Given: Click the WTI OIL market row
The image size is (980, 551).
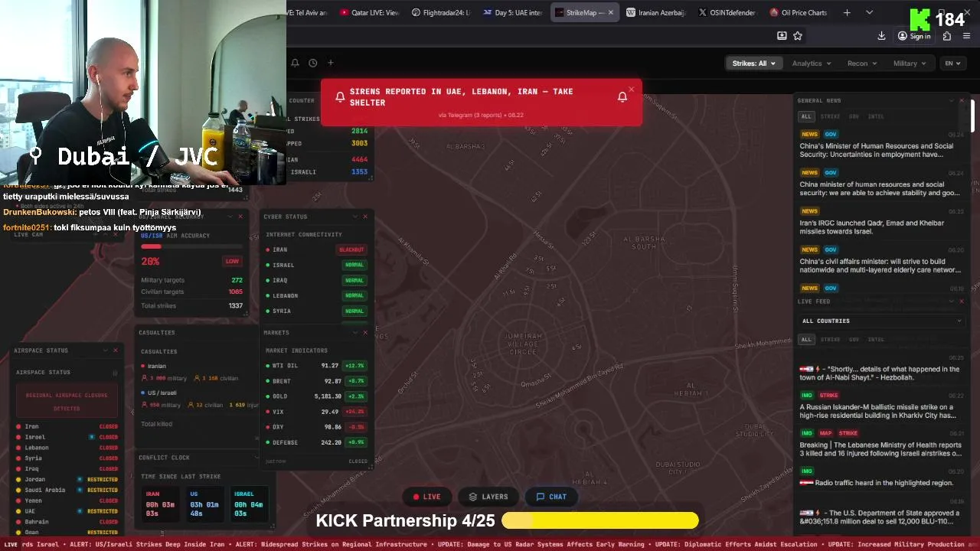Looking at the screenshot, I should [316, 366].
